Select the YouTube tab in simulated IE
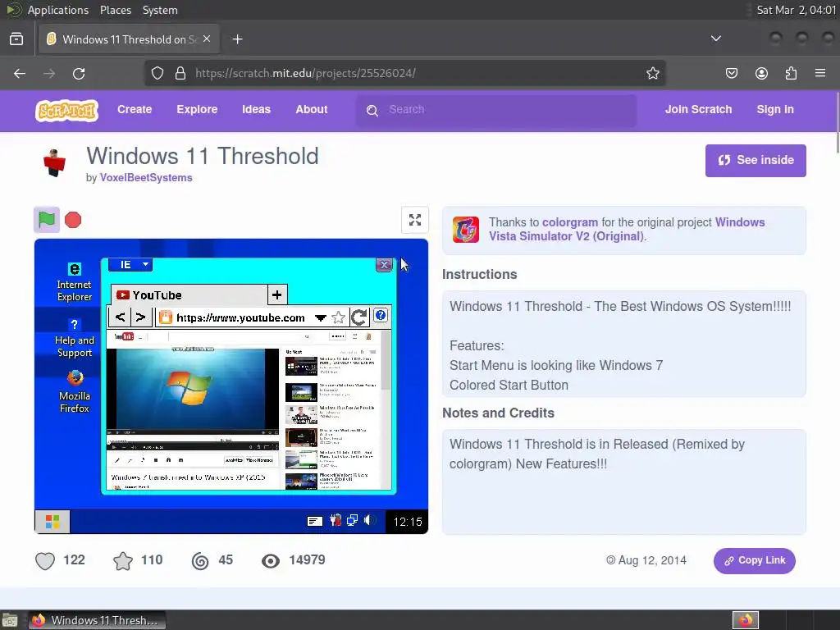The height and width of the screenshot is (630, 840). pos(189,295)
